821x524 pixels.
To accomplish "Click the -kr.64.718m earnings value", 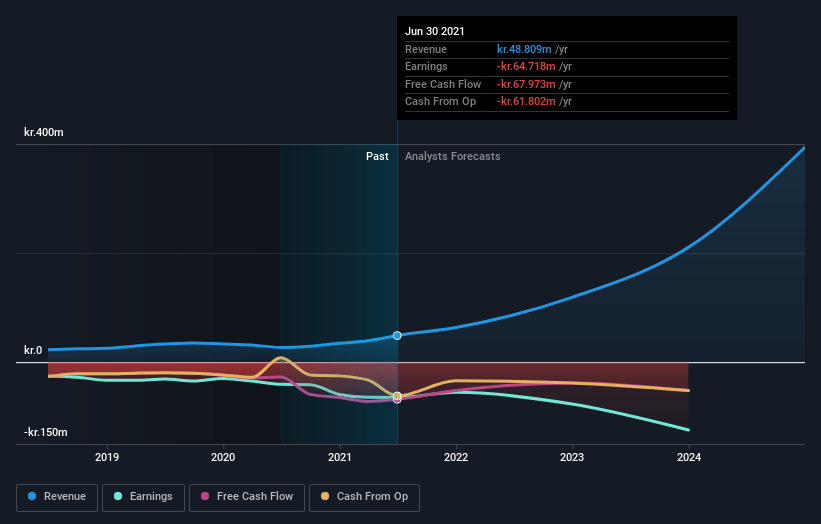I will click(x=526, y=66).
